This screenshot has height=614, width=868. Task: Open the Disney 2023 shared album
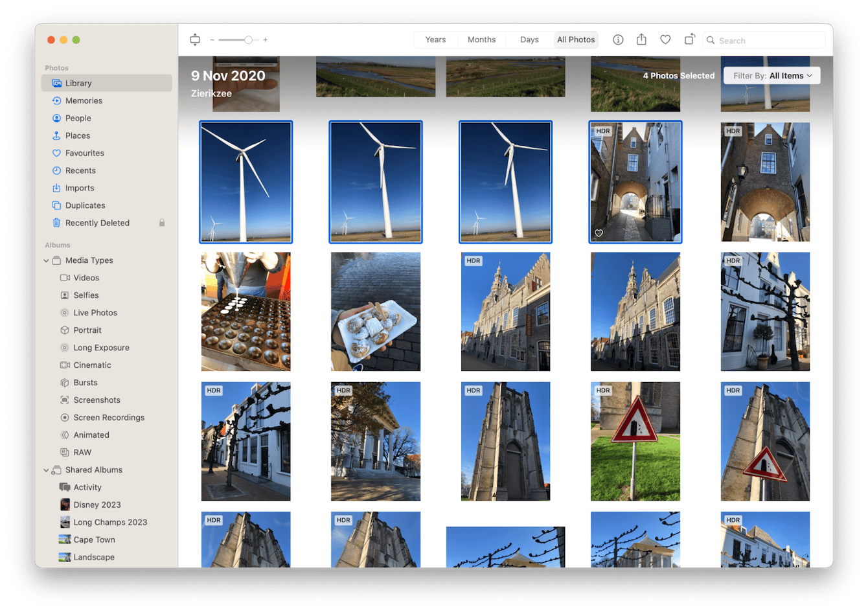[x=97, y=505]
